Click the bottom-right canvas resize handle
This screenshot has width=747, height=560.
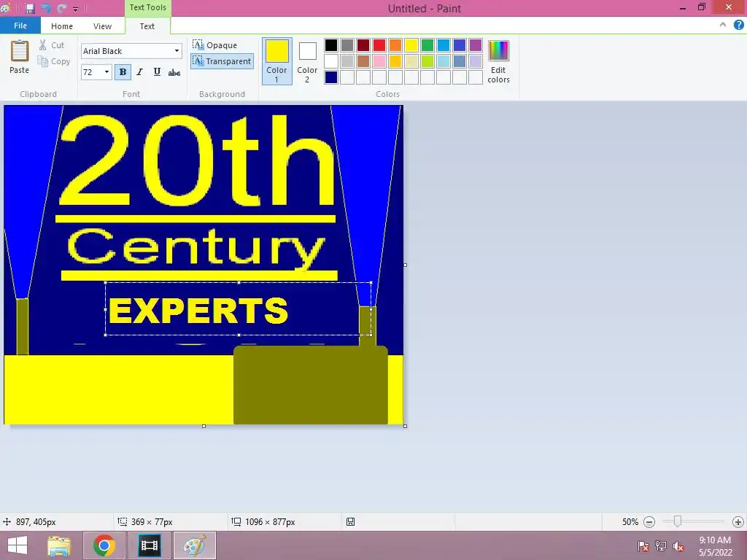pyautogui.click(x=406, y=426)
